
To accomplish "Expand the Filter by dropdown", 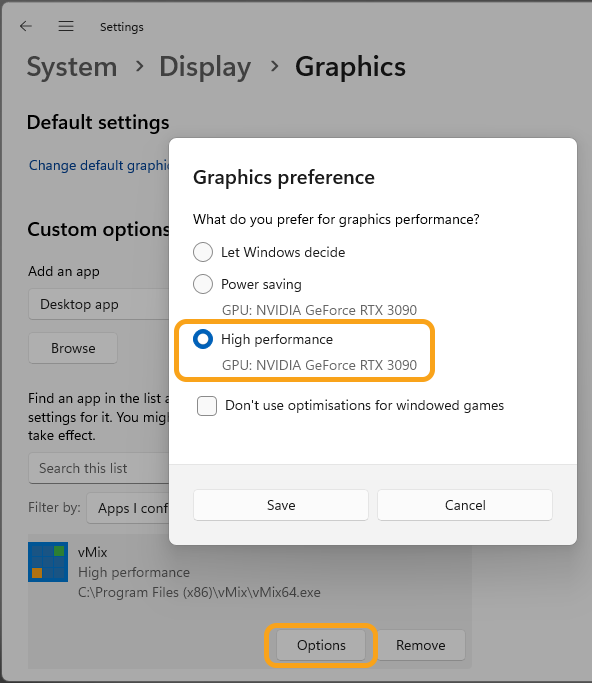I will (128, 508).
